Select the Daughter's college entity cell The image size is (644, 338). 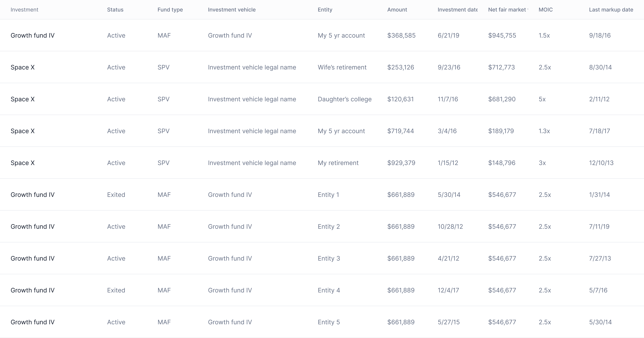tap(344, 99)
